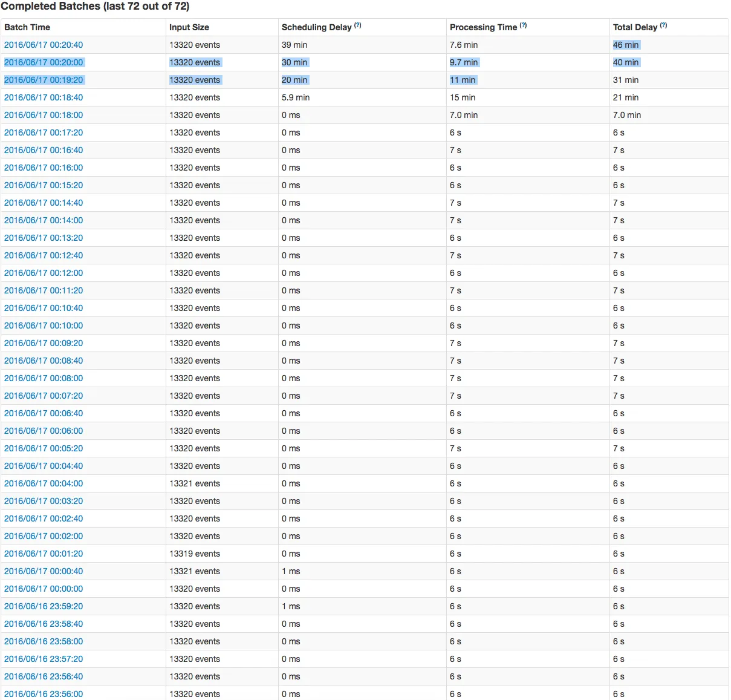The width and height of the screenshot is (731, 700).
Task: Open batch 2016/06/16 23:56:40
Action: pos(44,676)
